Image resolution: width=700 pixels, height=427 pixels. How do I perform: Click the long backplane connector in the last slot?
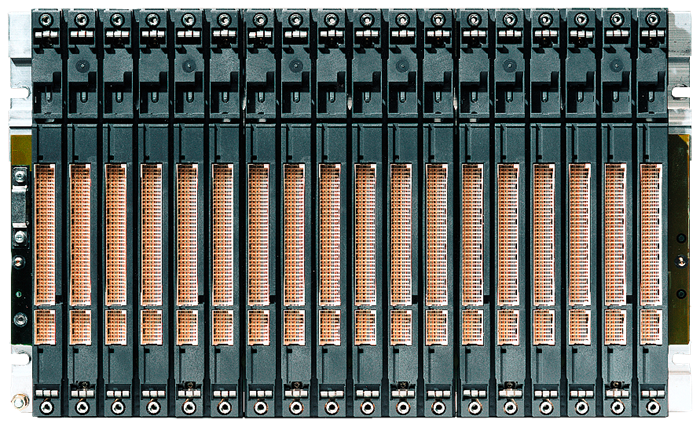click(650, 235)
